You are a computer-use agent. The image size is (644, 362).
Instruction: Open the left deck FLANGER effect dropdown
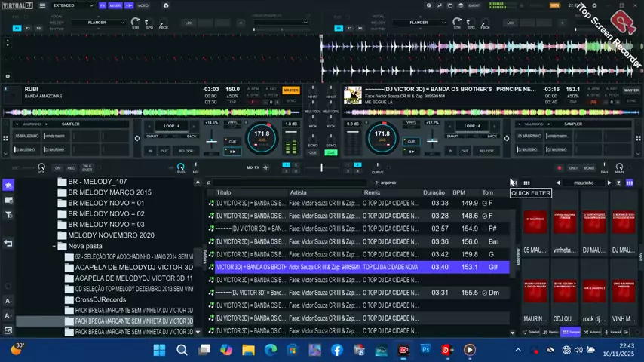pos(98,23)
